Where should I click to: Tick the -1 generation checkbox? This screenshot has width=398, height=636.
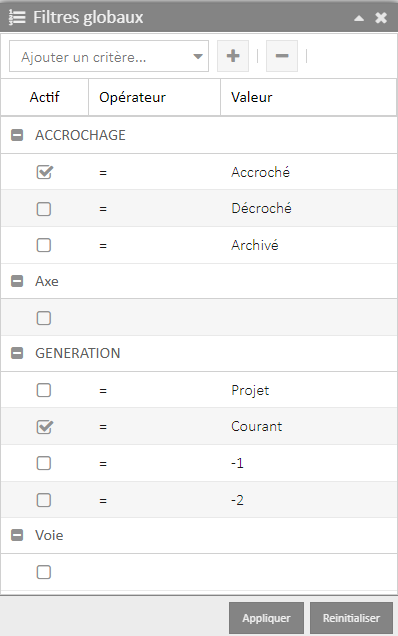pyautogui.click(x=44, y=463)
